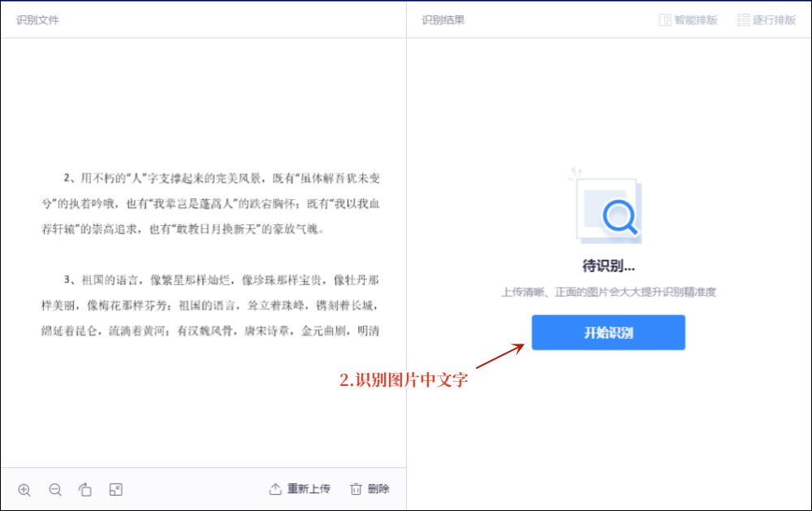Fit the image to the window

pos(117,490)
